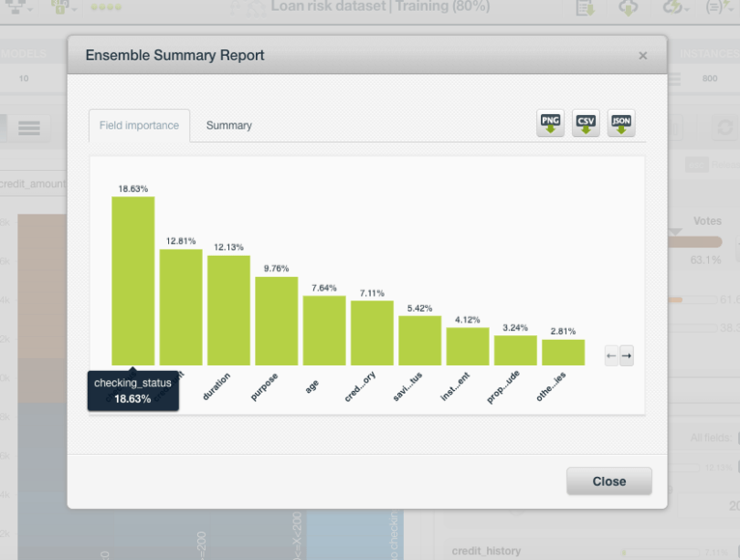Click the dimmed refresh icon behind the dialog

(x=725, y=128)
